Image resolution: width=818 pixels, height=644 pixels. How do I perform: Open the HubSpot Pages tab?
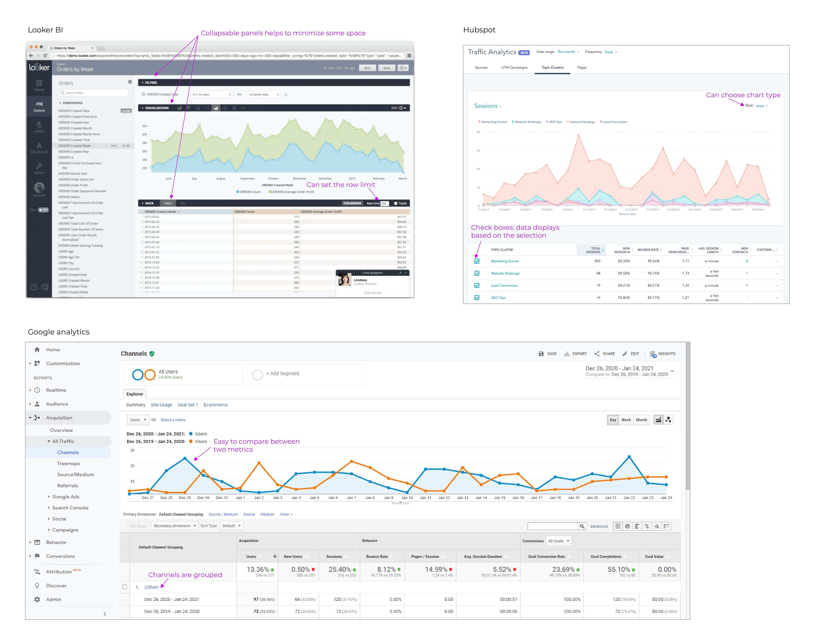pos(582,68)
